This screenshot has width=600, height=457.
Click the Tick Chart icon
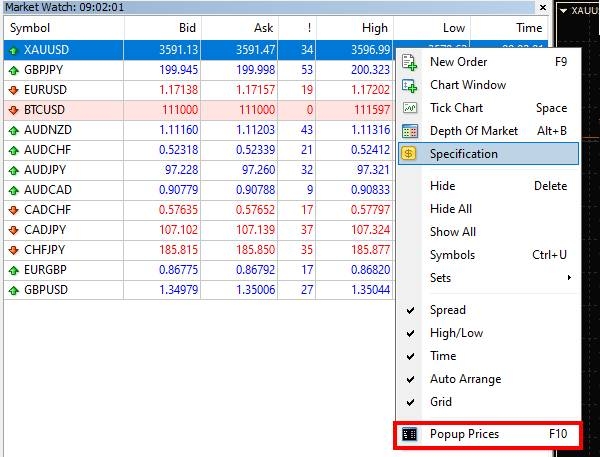coord(410,108)
